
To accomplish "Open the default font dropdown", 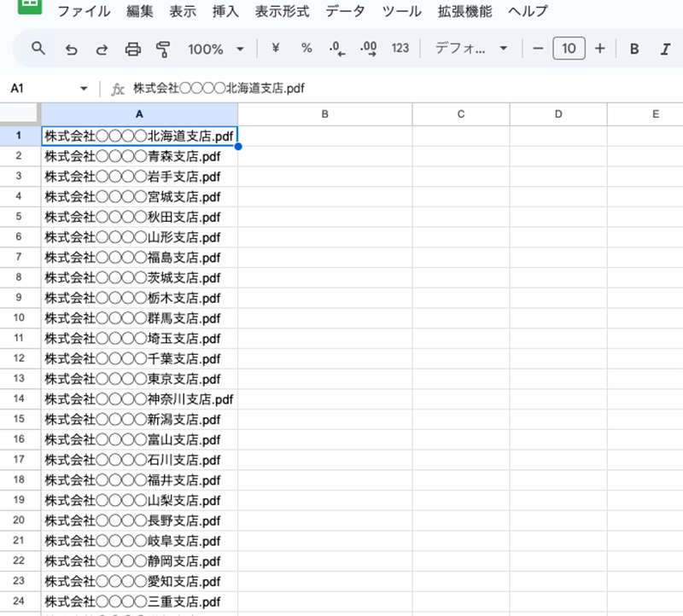I will pos(471,49).
